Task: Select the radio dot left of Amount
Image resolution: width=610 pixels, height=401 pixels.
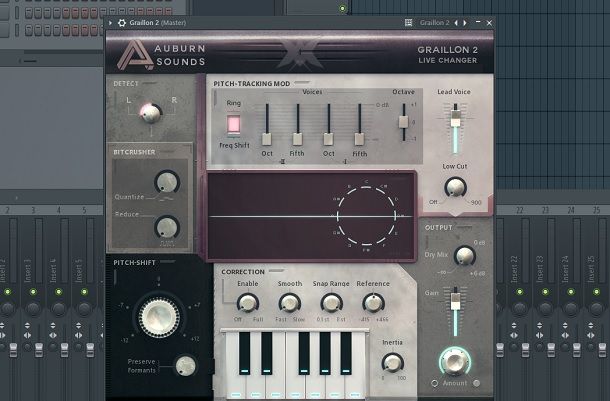Action: (x=435, y=383)
